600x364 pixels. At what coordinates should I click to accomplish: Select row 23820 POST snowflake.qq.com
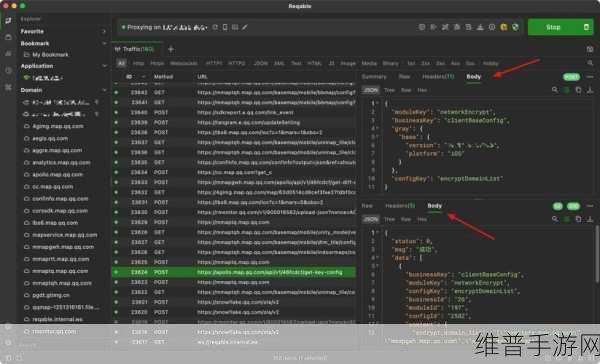(x=234, y=312)
